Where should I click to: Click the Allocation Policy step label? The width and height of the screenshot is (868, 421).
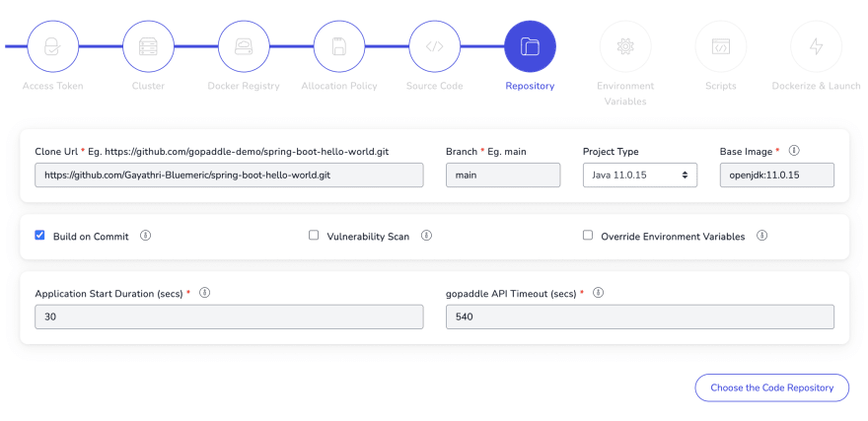click(338, 86)
